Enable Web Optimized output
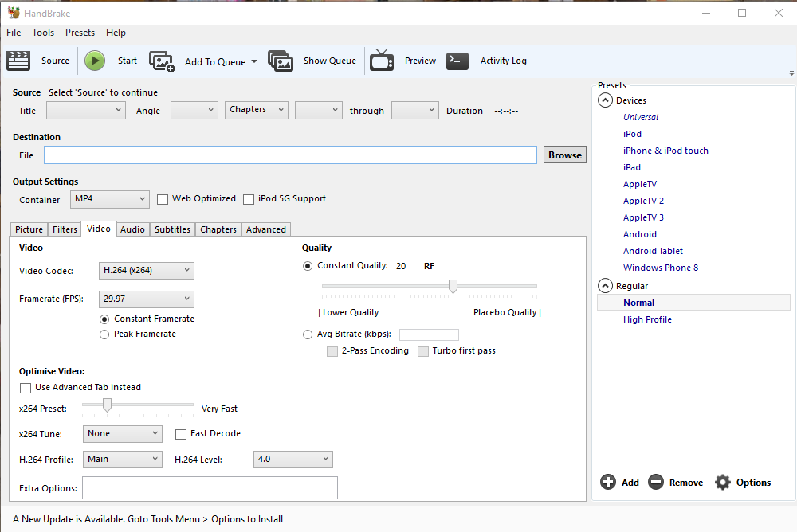797x532 pixels. 163,198
